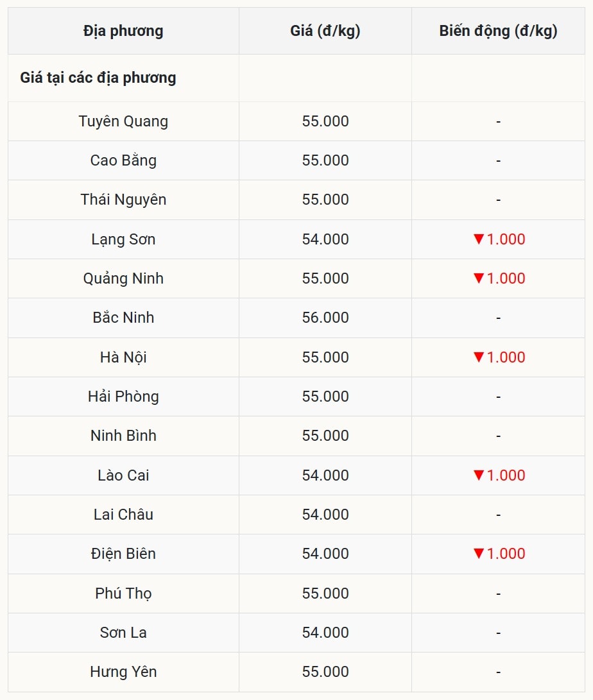
Task: Click the Sơn La location name
Action: click(x=123, y=633)
